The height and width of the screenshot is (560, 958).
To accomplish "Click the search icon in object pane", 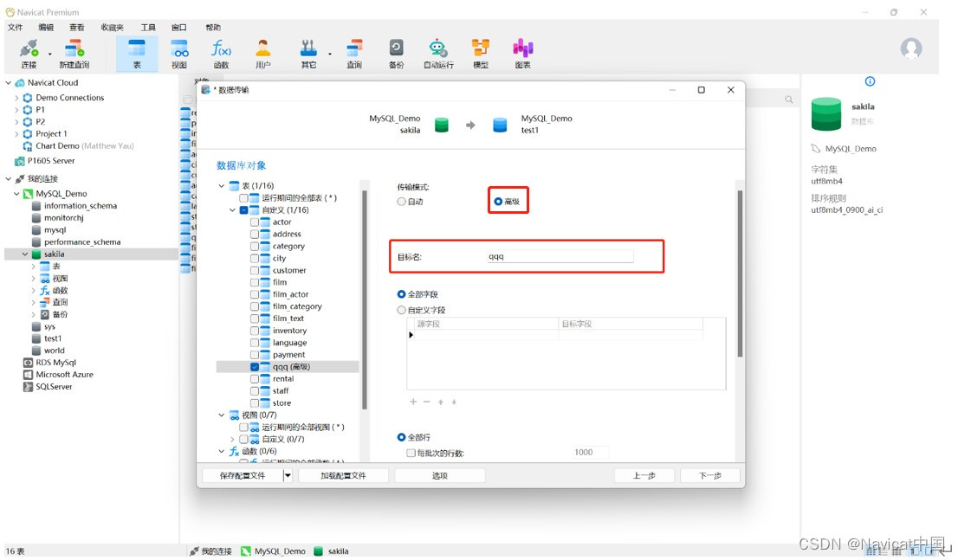I will tap(789, 99).
